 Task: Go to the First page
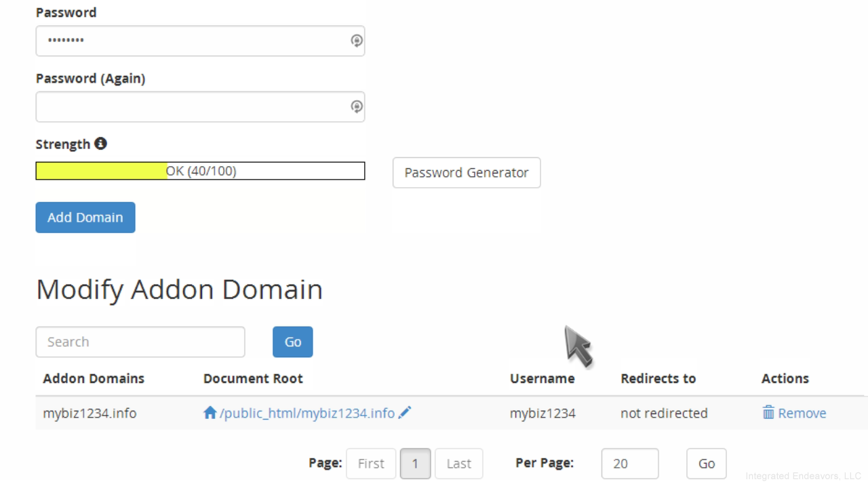point(370,464)
